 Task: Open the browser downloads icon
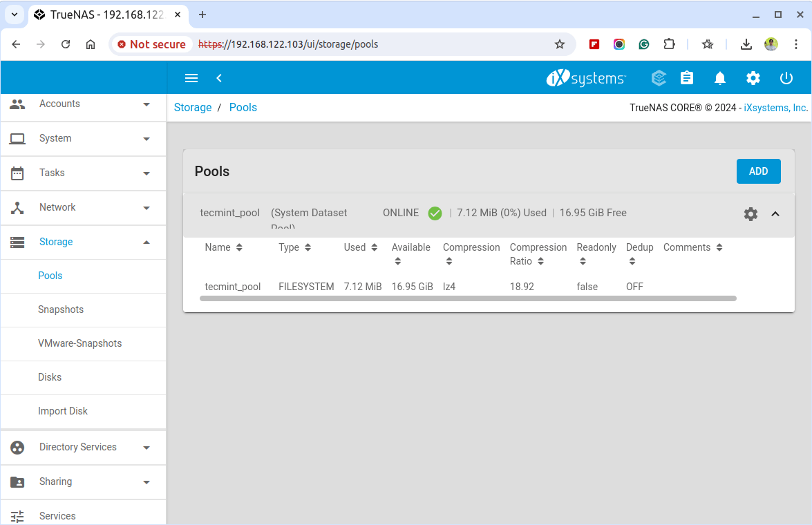click(x=746, y=44)
